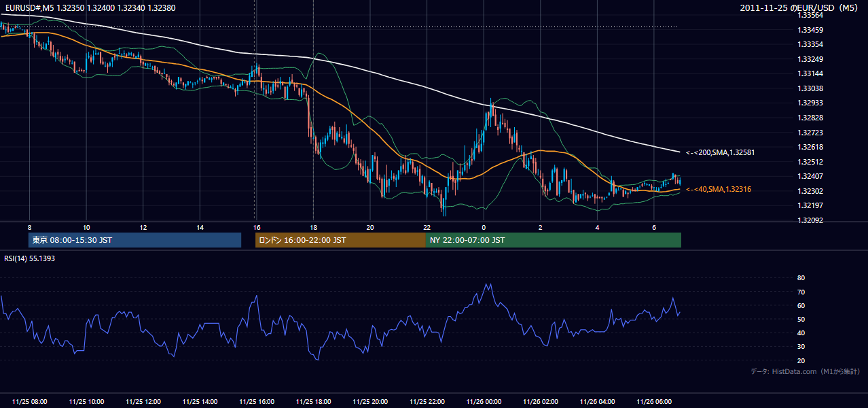
Task: Click price level 1.33459 on the axis
Action: (x=811, y=30)
